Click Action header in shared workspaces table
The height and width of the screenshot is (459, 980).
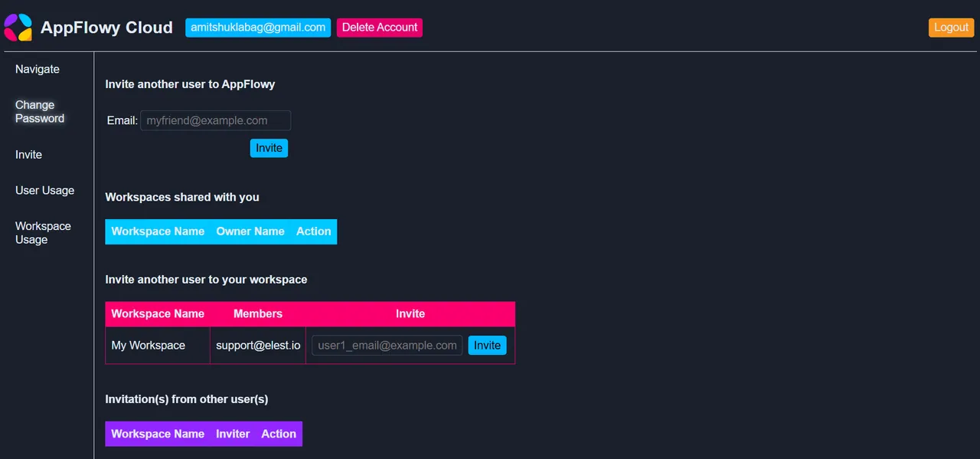pyautogui.click(x=314, y=231)
